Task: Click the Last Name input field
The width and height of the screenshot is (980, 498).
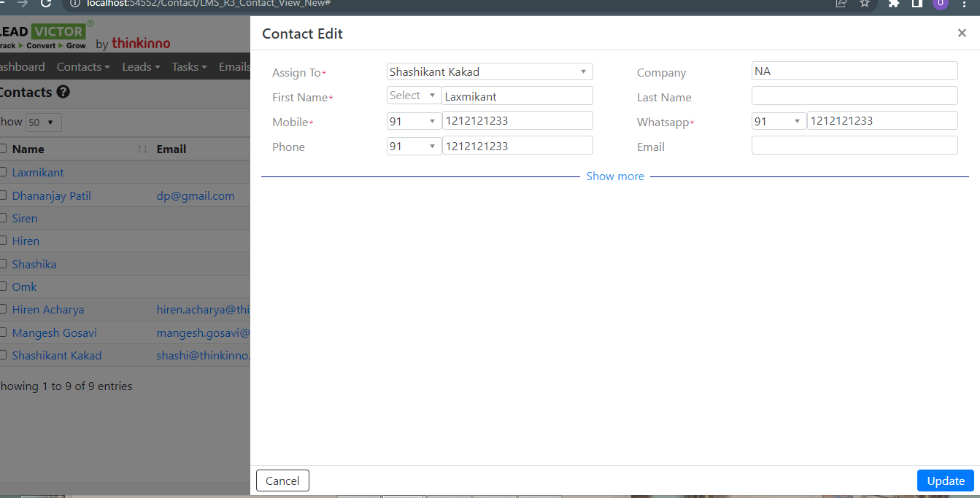Action: pos(854,96)
